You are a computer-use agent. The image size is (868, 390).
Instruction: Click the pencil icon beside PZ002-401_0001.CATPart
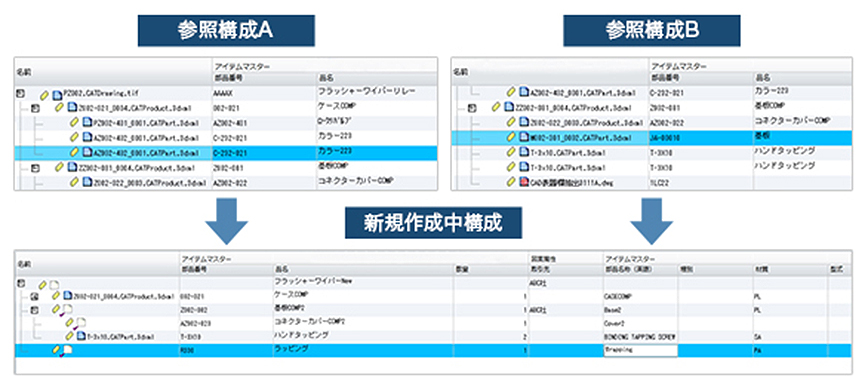tap(75, 123)
